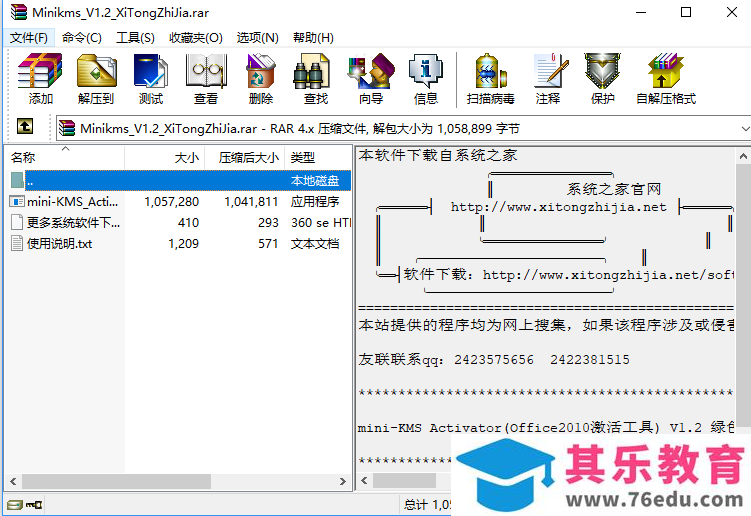
Task: Click the archive path text field
Action: tap(400, 128)
